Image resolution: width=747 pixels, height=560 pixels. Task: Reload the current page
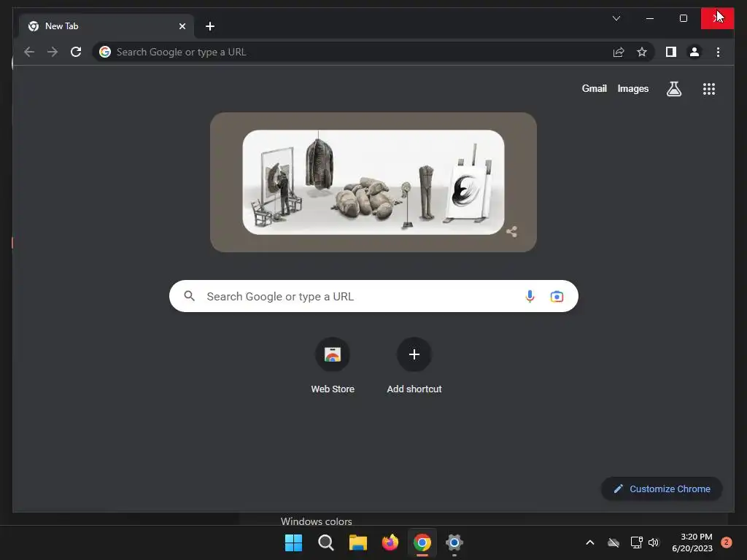(x=76, y=52)
